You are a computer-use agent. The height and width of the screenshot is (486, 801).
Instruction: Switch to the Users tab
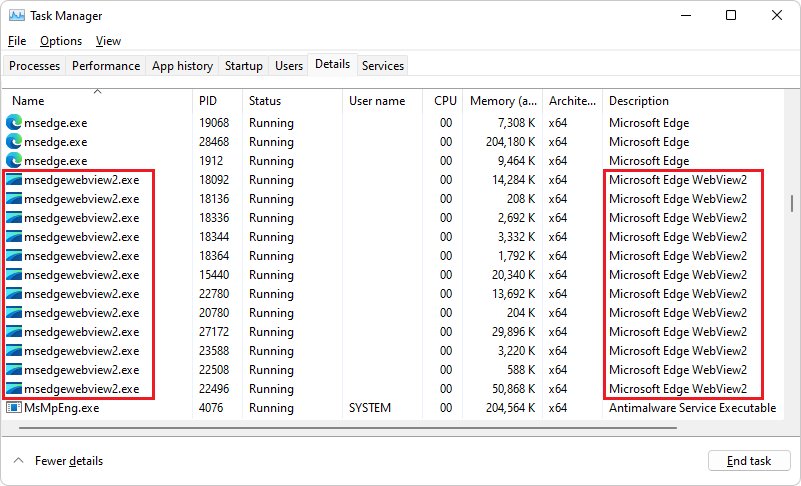coord(289,66)
